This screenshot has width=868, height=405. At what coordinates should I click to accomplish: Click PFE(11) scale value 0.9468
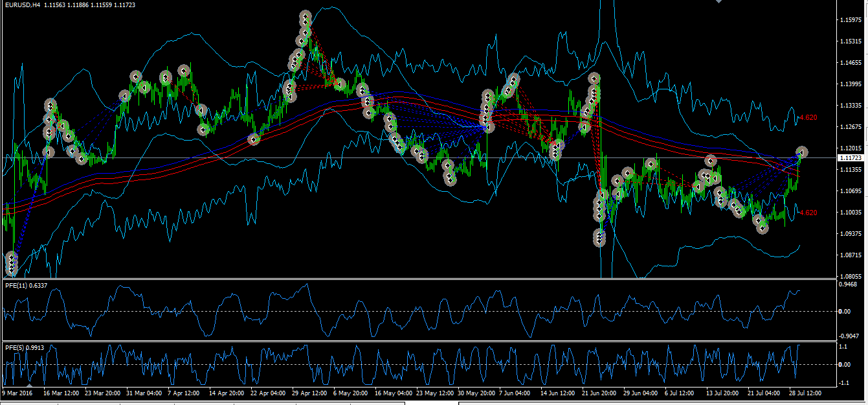tap(849, 284)
